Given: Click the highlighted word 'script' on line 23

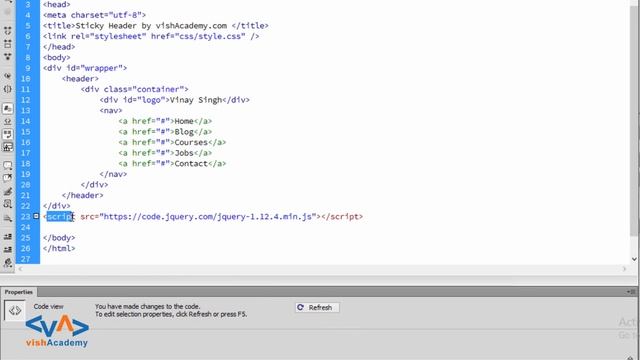Looking at the screenshot, I should (60, 216).
